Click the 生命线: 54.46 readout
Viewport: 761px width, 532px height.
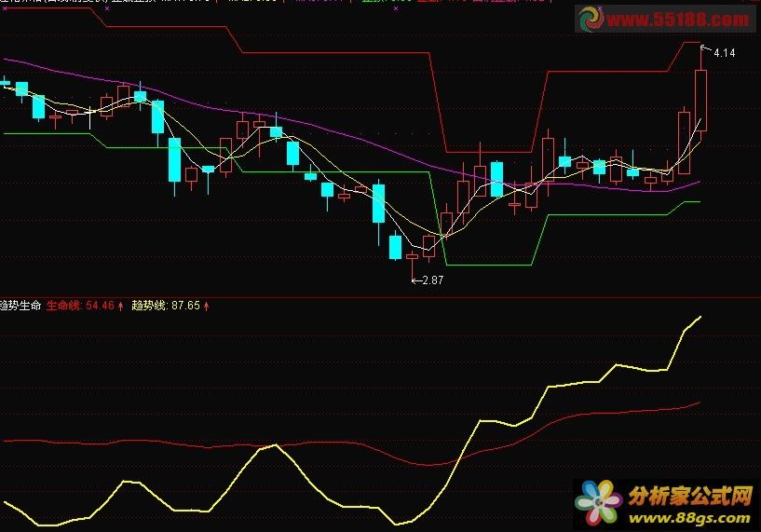click(80, 306)
